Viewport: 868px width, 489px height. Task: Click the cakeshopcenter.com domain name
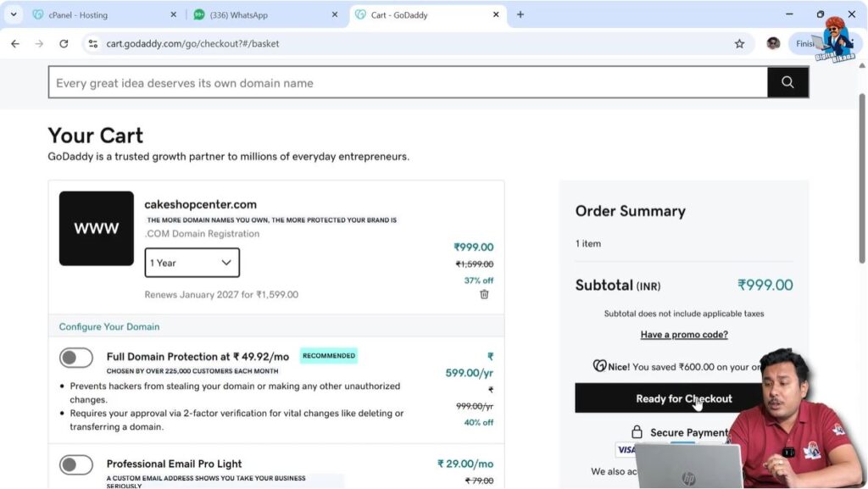click(200, 204)
